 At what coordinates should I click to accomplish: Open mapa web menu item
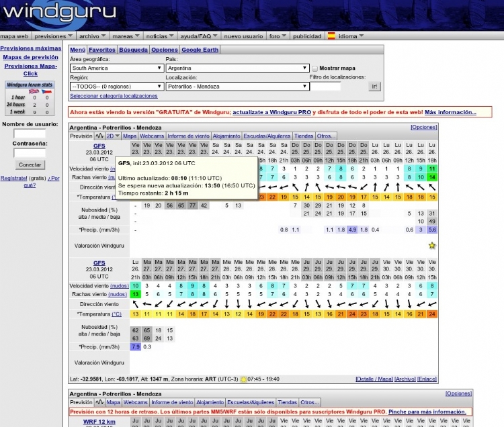click(15, 36)
